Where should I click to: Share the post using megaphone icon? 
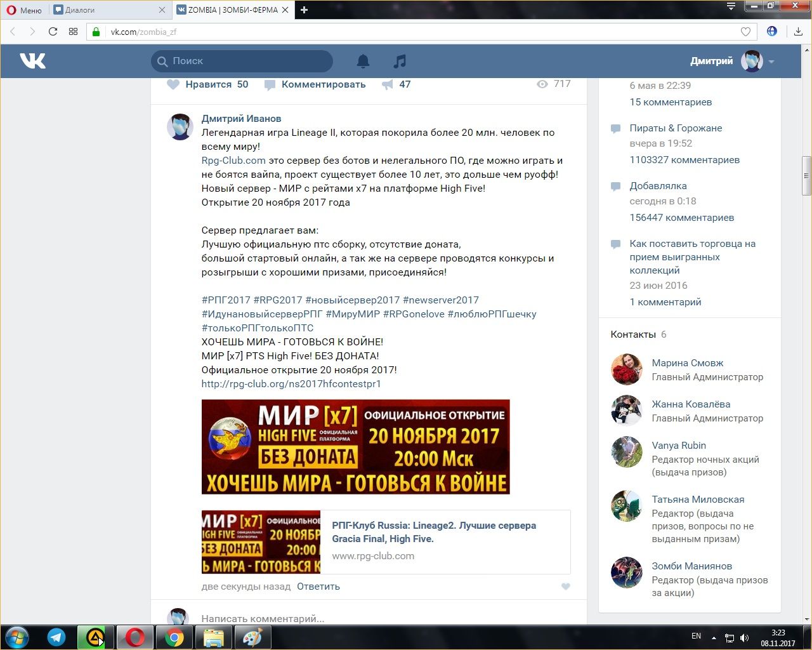click(387, 84)
